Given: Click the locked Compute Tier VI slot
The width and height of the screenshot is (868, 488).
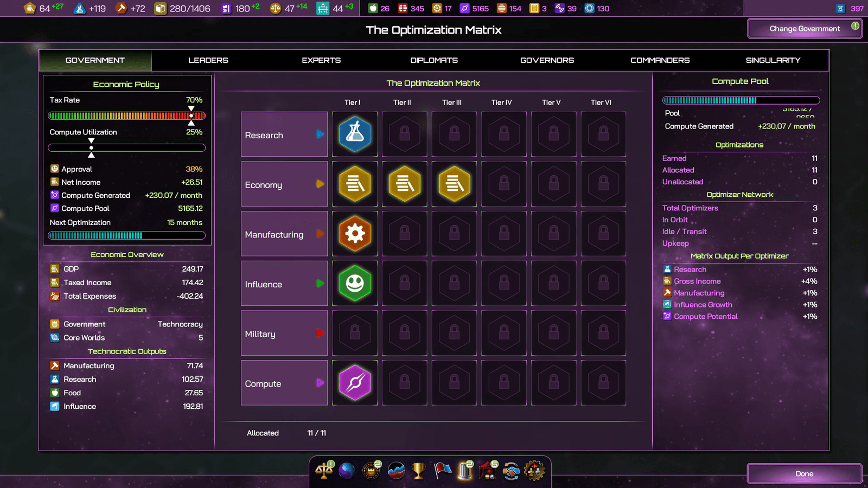Looking at the screenshot, I should (603, 383).
